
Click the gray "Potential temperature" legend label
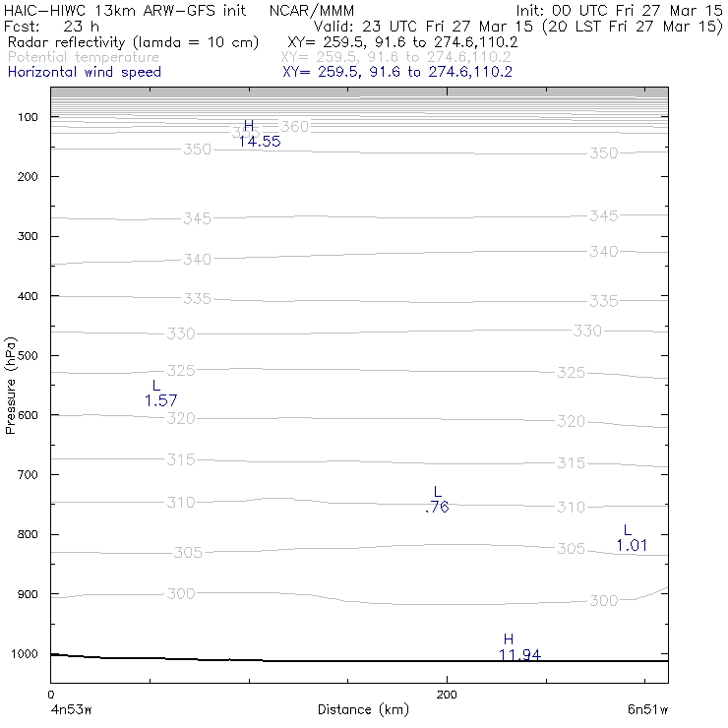[84, 57]
